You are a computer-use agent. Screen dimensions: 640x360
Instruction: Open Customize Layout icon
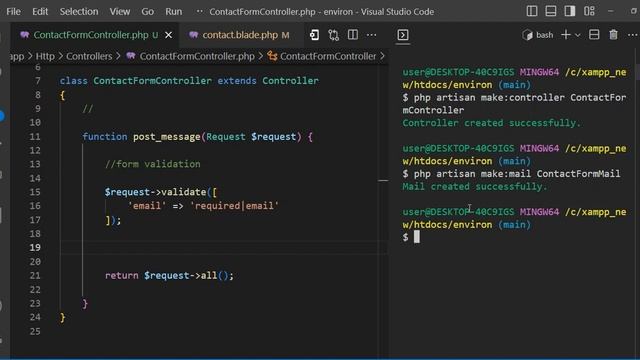point(589,11)
